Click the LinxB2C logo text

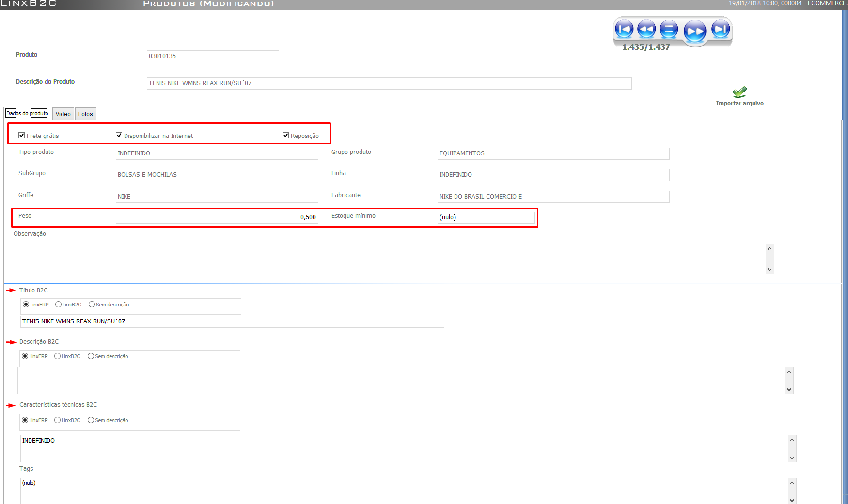click(28, 3)
